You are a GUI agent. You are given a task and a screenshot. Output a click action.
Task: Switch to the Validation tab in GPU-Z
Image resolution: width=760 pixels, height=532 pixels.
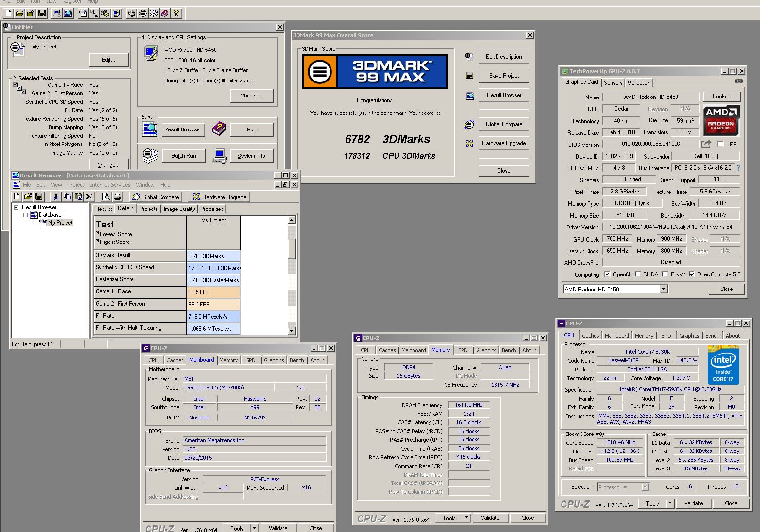(639, 83)
